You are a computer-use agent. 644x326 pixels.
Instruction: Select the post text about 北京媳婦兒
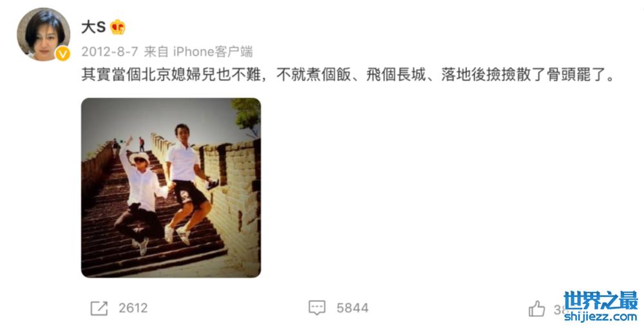click(x=348, y=75)
